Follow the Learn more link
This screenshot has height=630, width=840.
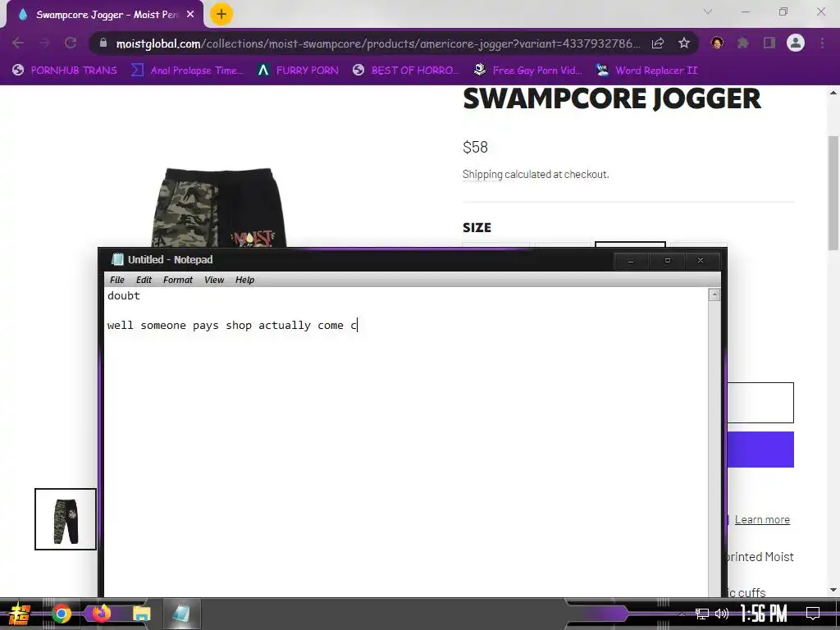tap(762, 519)
